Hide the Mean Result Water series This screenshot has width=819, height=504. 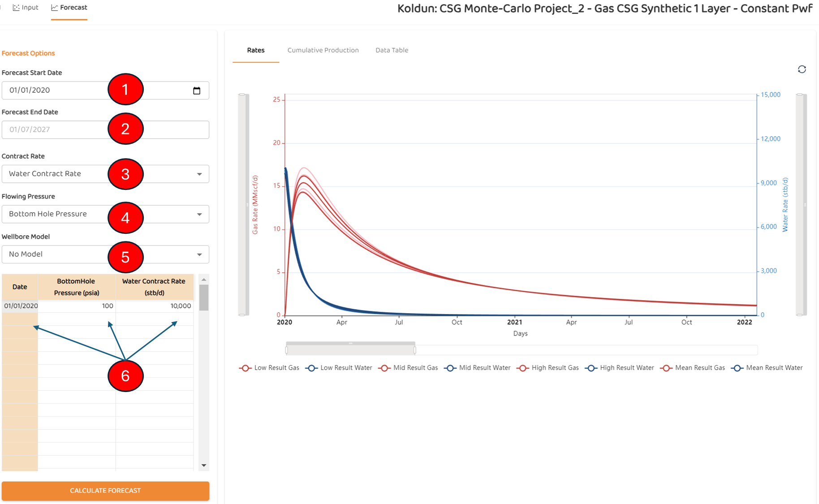[767, 368]
